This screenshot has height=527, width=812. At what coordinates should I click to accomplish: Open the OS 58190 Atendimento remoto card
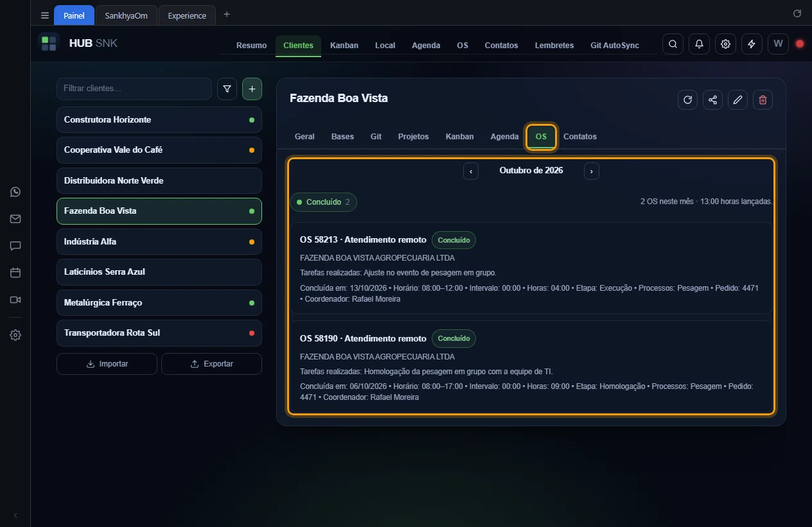click(x=531, y=367)
